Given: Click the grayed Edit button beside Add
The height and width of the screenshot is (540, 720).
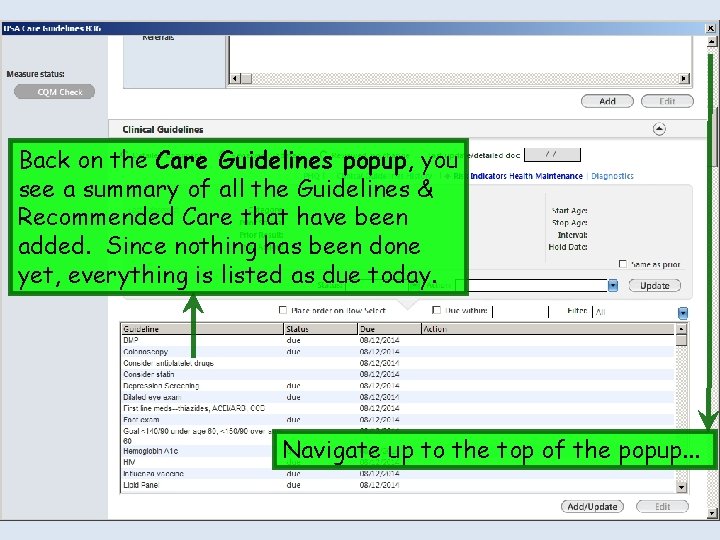Looking at the screenshot, I should coord(667,101).
